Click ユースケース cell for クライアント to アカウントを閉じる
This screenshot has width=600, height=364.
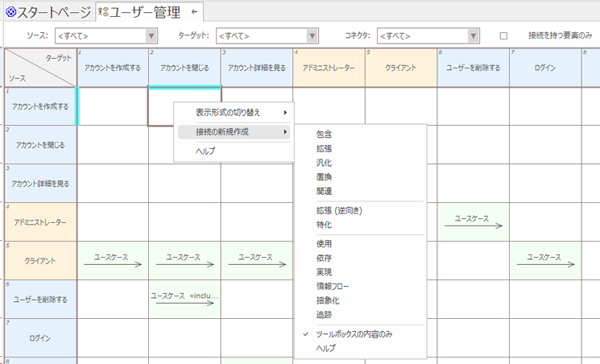click(x=184, y=261)
